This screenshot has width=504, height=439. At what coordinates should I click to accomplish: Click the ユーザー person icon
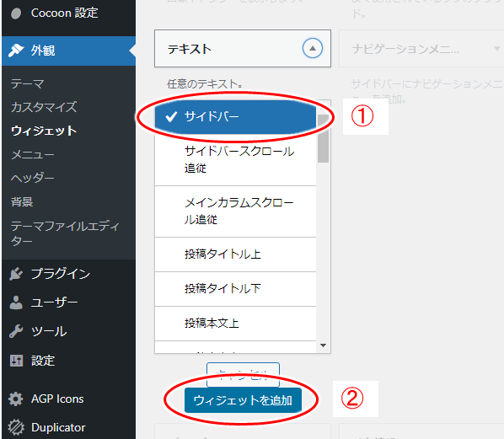click(x=16, y=302)
